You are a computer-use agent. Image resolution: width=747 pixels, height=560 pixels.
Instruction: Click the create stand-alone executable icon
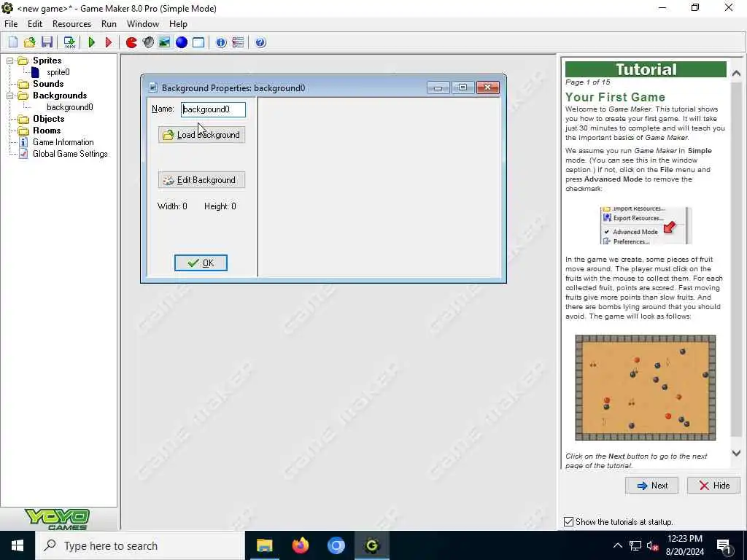(x=69, y=42)
